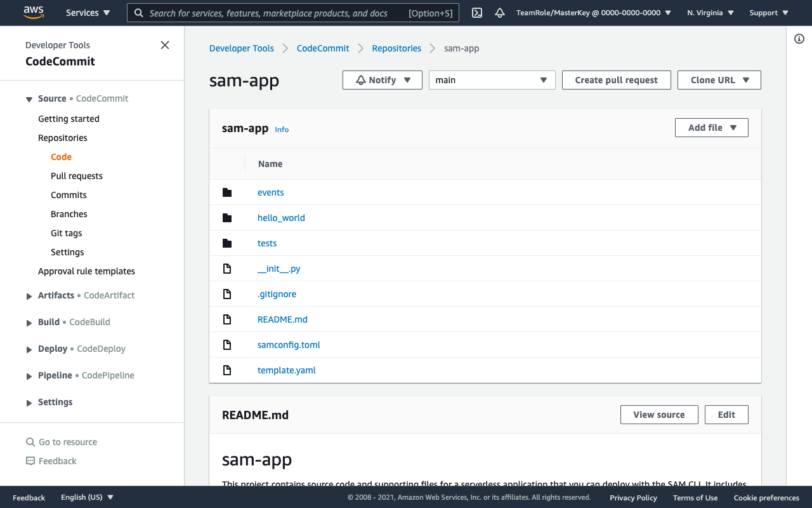
Task: Open Pull requests in sidebar
Action: tap(77, 176)
